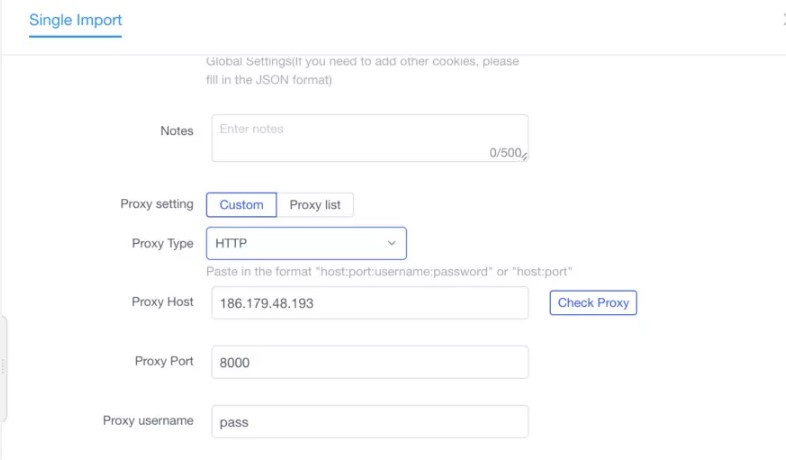The image size is (786, 460).
Task: Click the Proxy username label
Action: [x=148, y=420]
